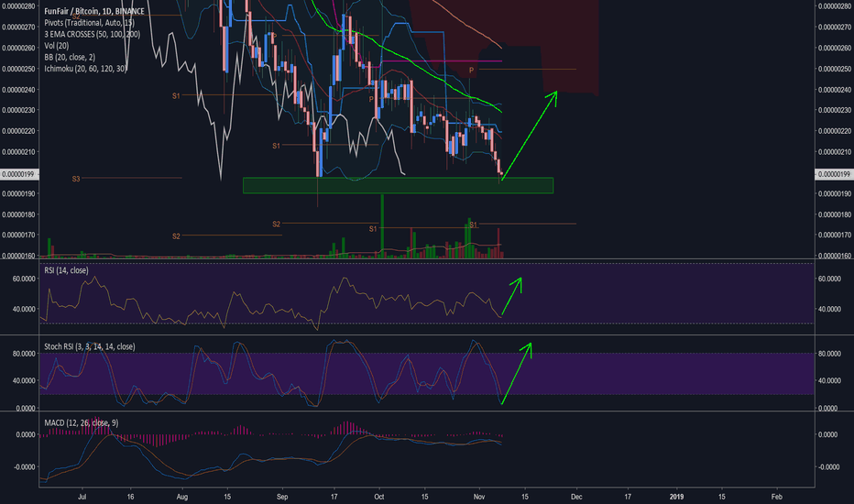Click the 0.00000199 current price tag on right axis
The image size is (854, 504).
click(x=833, y=174)
